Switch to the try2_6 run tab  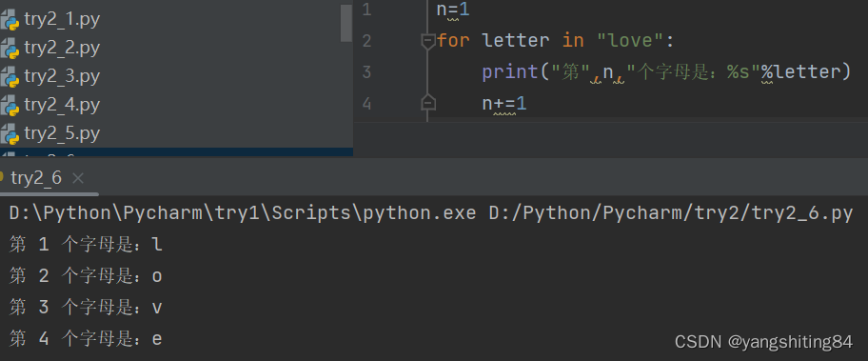coord(36,178)
